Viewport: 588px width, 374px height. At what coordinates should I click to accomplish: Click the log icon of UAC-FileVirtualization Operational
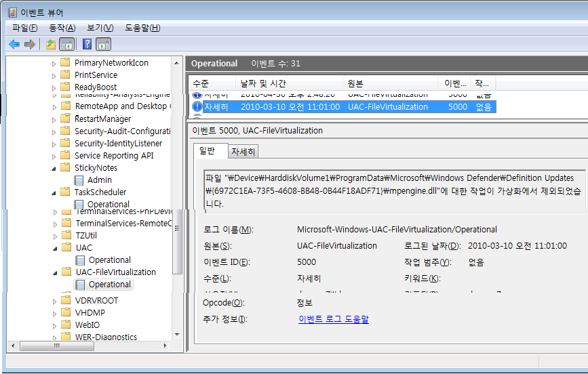click(x=80, y=285)
